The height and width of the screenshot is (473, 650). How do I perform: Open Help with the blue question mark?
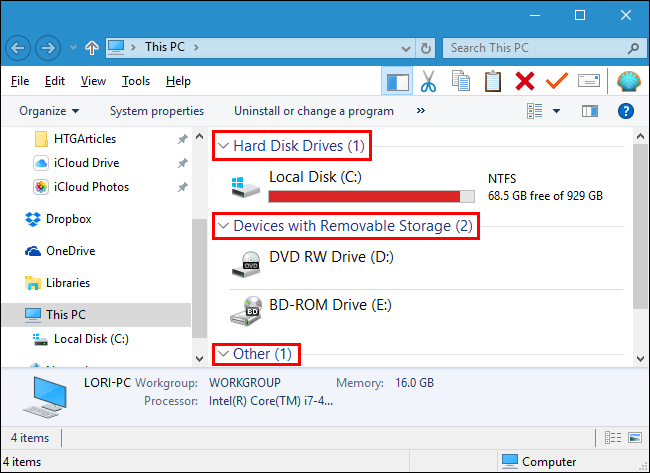626,111
